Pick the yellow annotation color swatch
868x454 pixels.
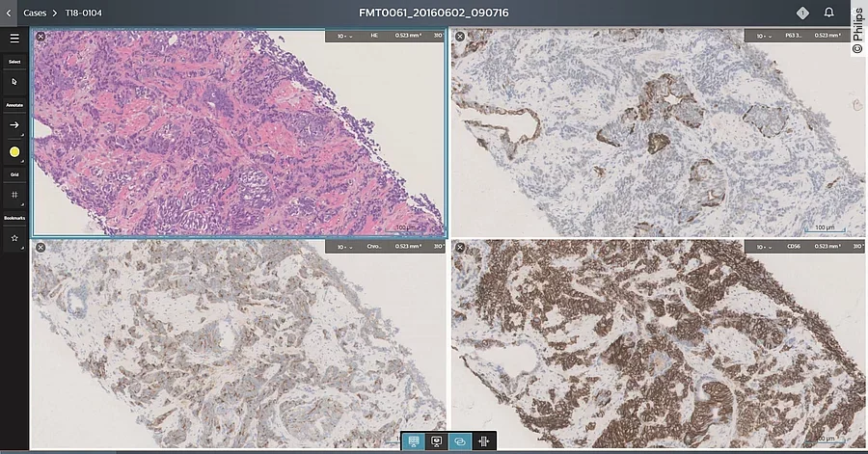[x=14, y=152]
